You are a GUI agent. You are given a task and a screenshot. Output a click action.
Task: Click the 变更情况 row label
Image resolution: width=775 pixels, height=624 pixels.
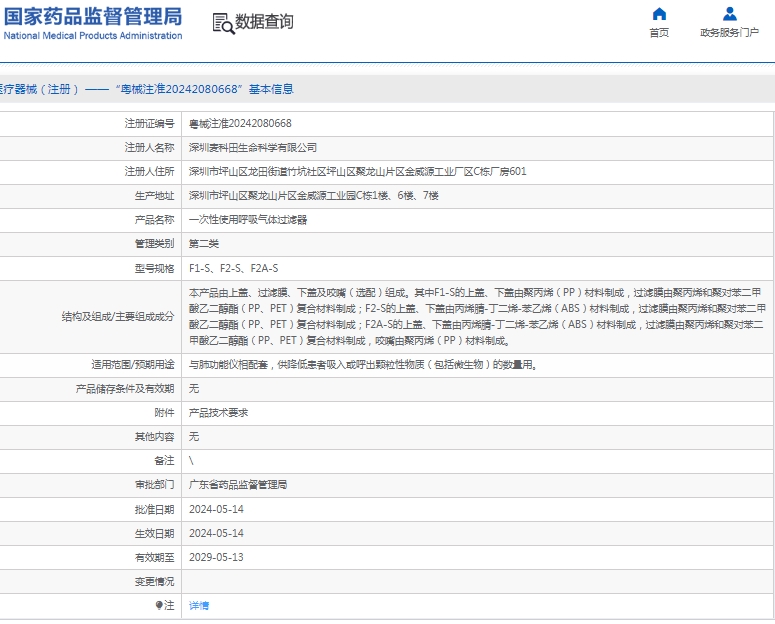pyautogui.click(x=154, y=581)
